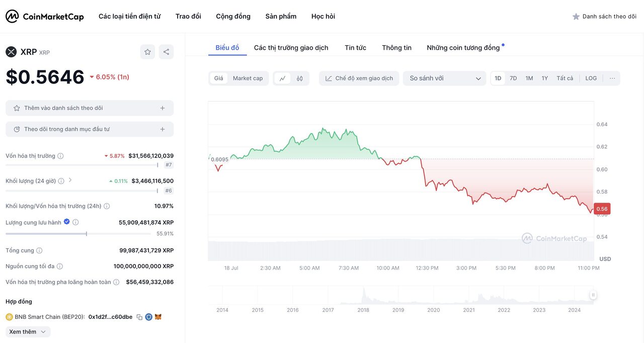
Task: Copy the BEP20 contract address
Action: pyautogui.click(x=139, y=317)
